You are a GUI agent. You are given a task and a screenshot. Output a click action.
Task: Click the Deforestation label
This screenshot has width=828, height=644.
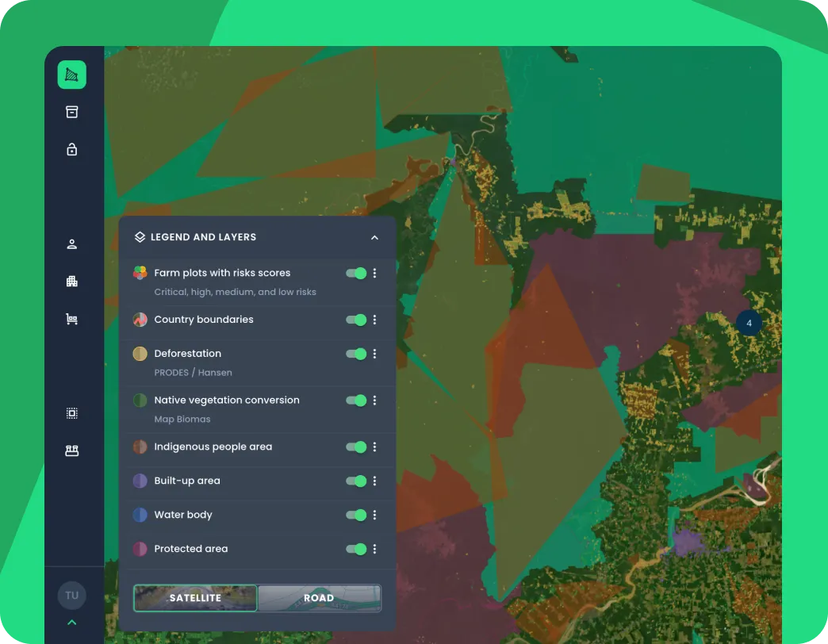click(x=187, y=354)
